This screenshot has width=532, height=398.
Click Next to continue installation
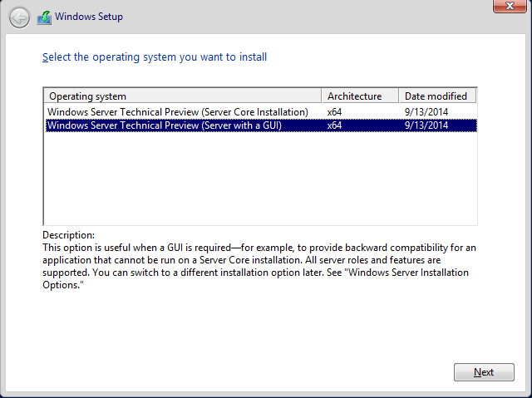tap(484, 372)
